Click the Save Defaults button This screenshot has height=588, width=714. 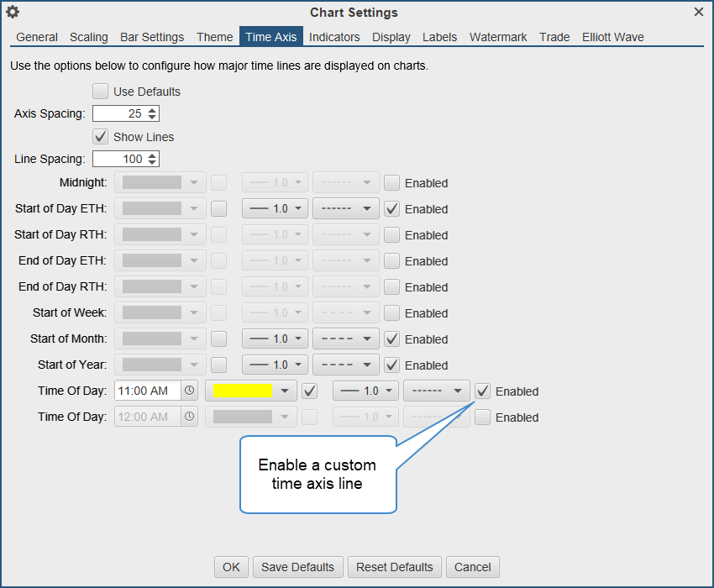297,567
